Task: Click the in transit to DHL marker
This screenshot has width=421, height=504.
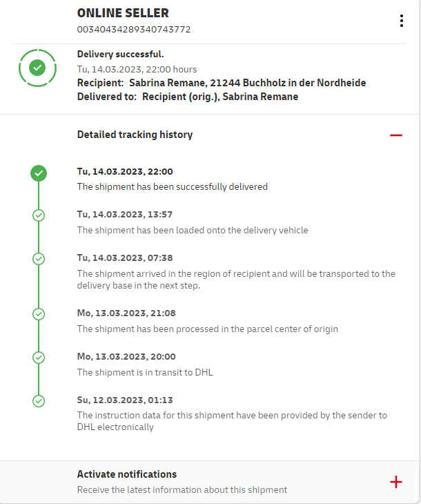Action: tap(39, 358)
